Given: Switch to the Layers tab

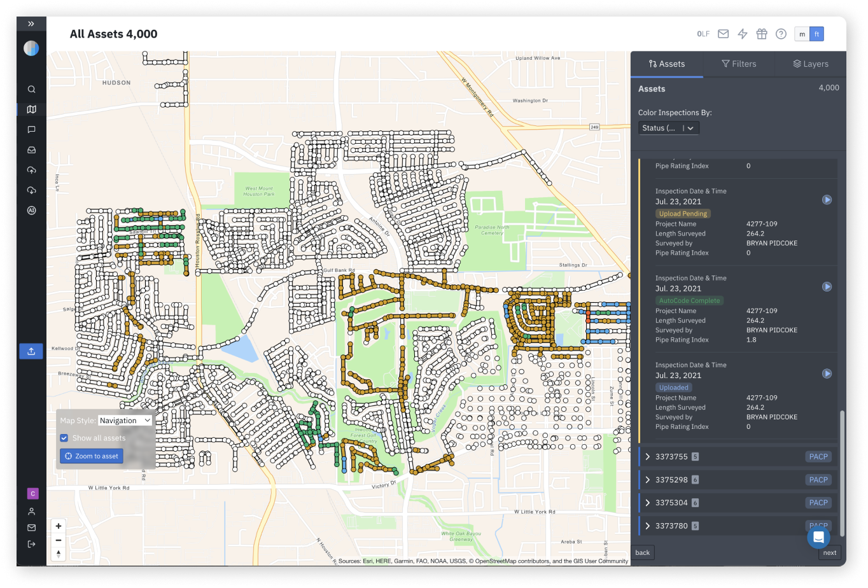Looking at the screenshot, I should click(811, 64).
